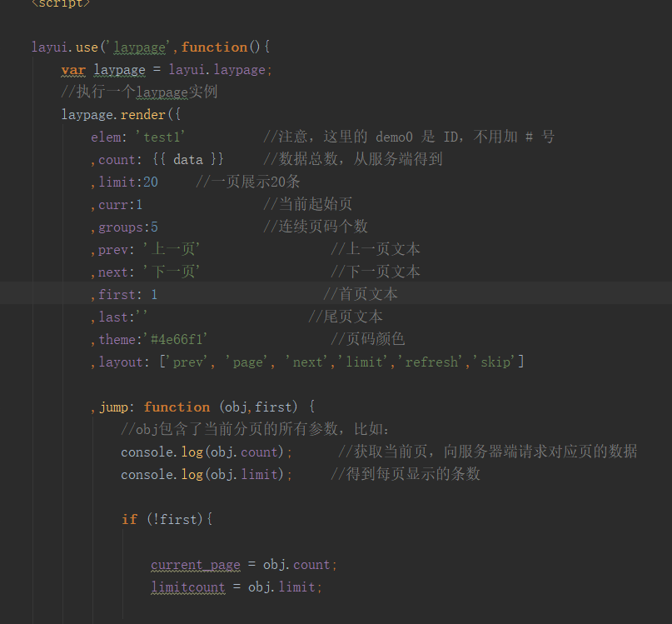Click the comment 得到每页显示的条数
This screenshot has height=624, width=672.
(405, 474)
